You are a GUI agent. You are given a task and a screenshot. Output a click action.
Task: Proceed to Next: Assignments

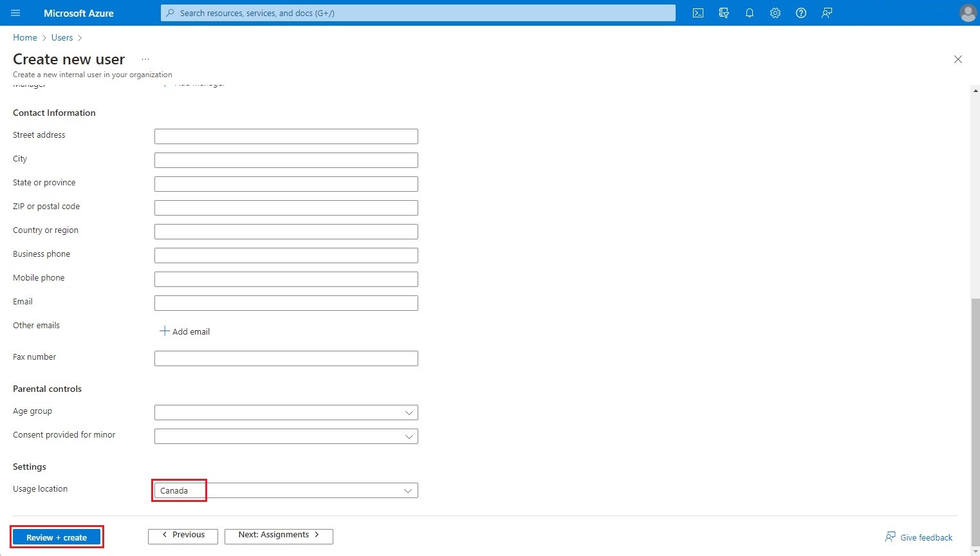(x=278, y=535)
